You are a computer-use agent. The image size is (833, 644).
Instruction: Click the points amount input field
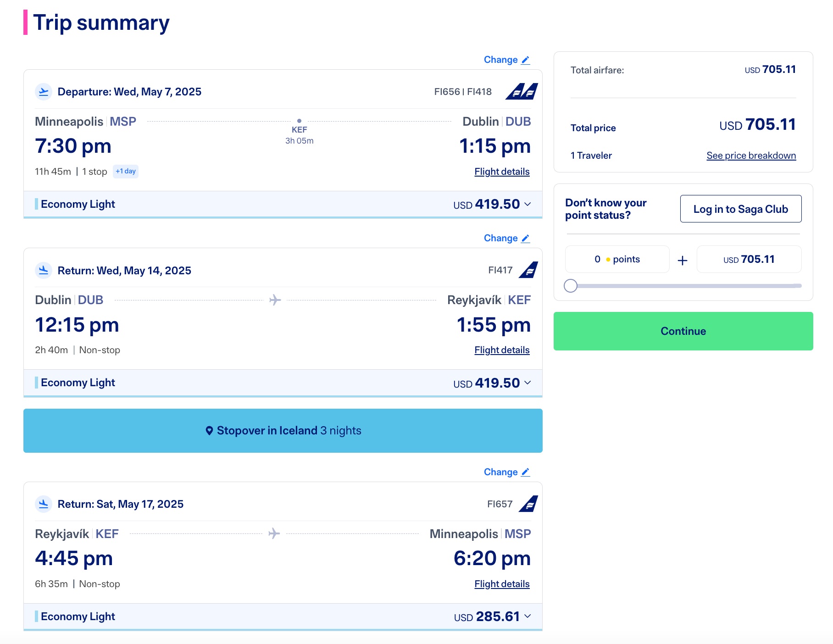(617, 259)
